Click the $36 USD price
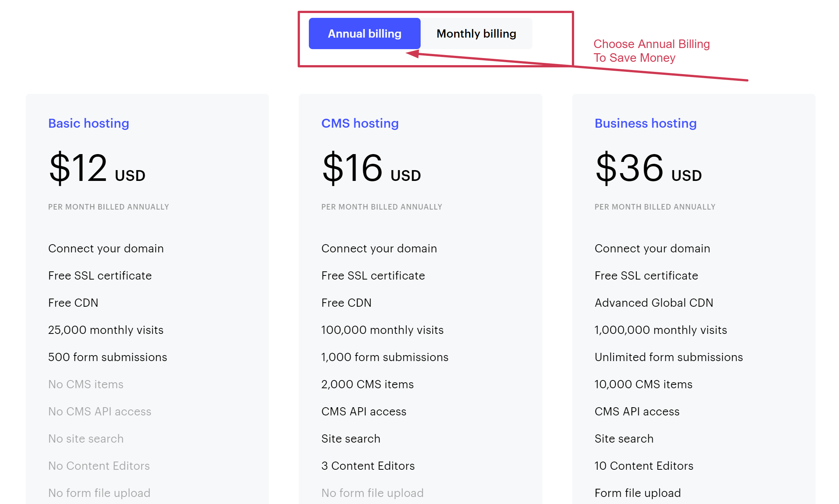839x504 pixels. pyautogui.click(x=648, y=168)
